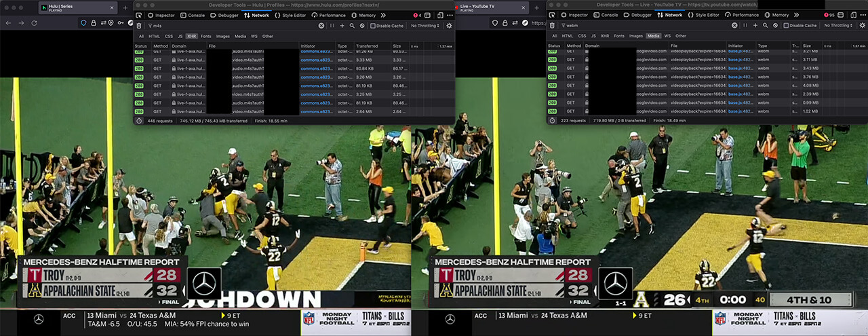This screenshot has height=336, width=868.
Task: Click the plus icon in Hulu network toolbar
Action: click(x=342, y=26)
